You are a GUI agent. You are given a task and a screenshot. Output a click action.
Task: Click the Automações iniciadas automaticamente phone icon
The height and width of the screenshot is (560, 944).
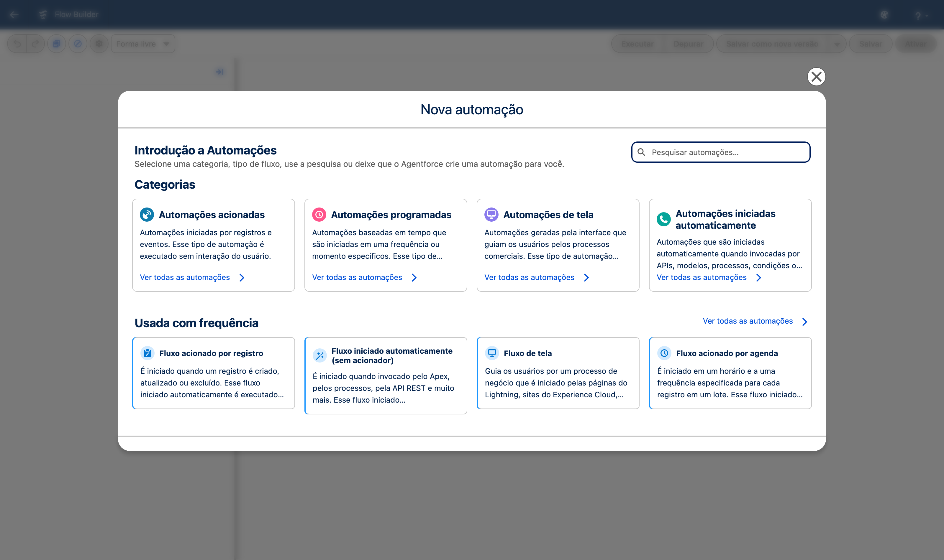[x=663, y=219]
